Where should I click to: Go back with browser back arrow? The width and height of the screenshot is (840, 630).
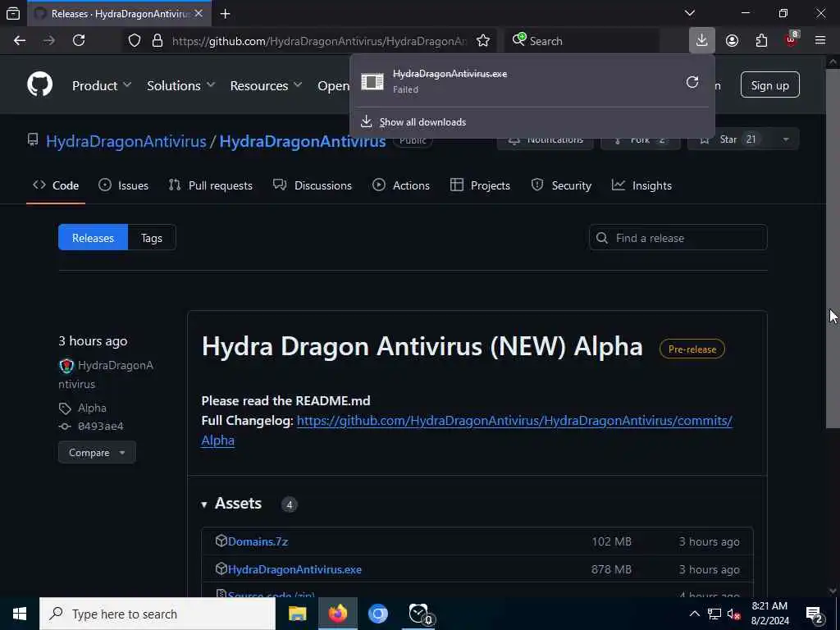20,41
